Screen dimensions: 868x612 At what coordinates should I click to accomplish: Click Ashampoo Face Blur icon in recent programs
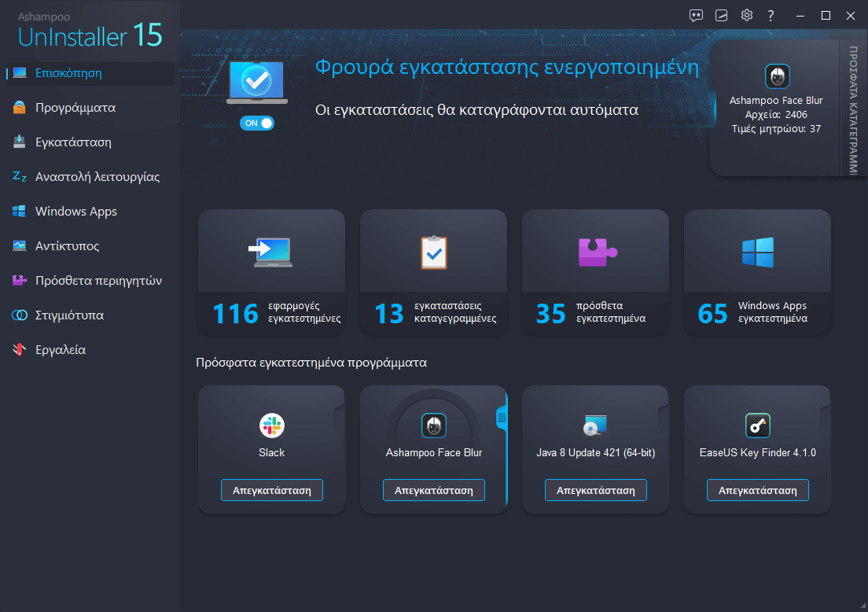pos(434,426)
